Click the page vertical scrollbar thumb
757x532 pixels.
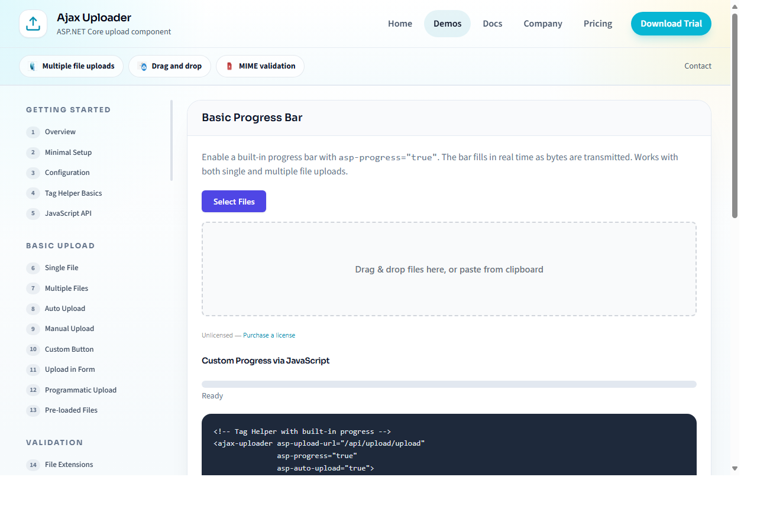pos(735,115)
